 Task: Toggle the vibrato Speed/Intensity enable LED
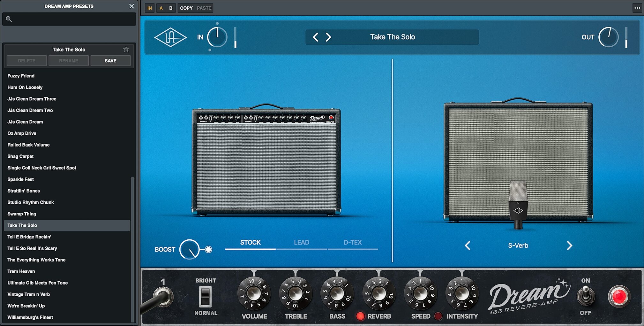(438, 316)
